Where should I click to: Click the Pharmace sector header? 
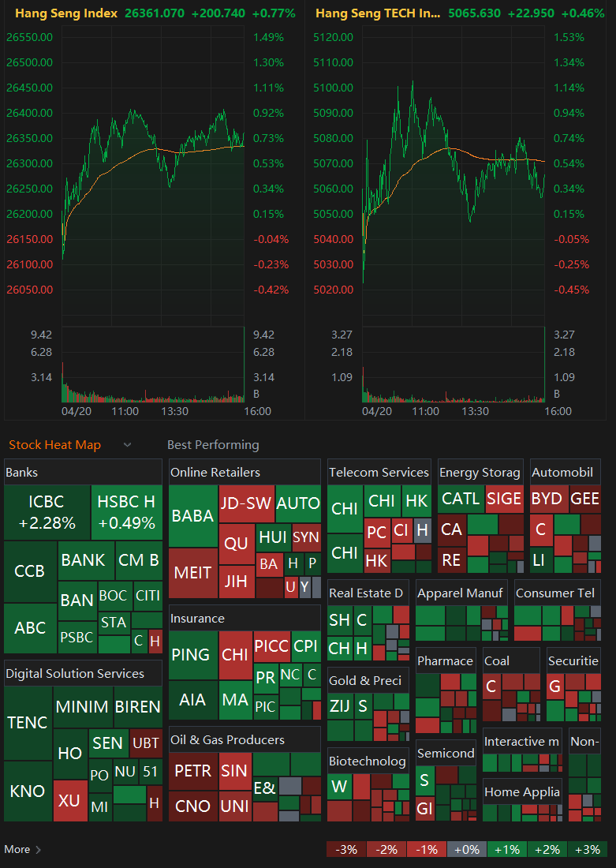click(x=446, y=661)
